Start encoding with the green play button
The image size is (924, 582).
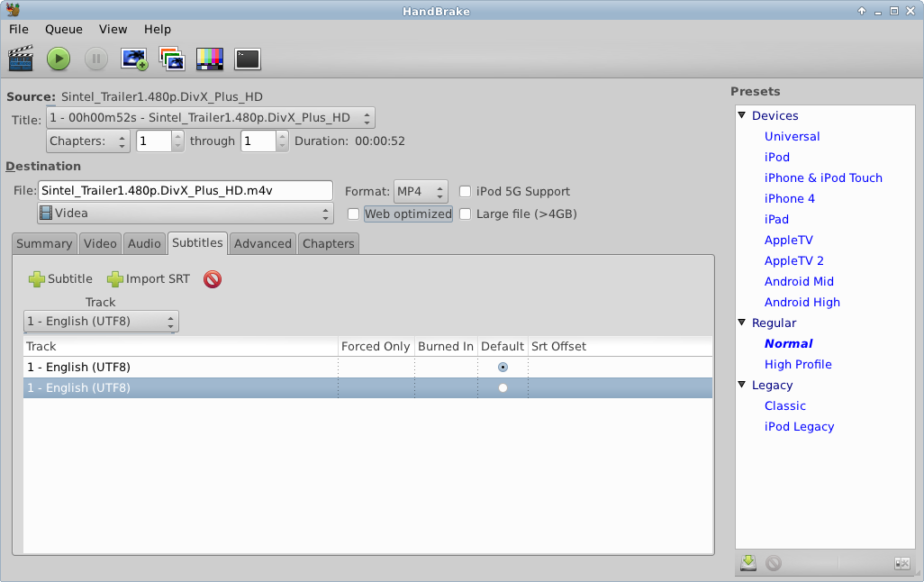[x=59, y=59]
